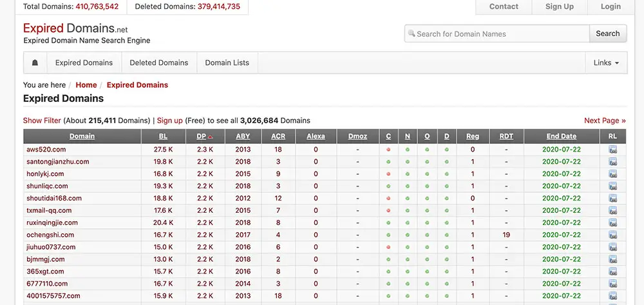Open related links icon for ochengshi.com
The width and height of the screenshot is (644, 305).
[x=613, y=235]
